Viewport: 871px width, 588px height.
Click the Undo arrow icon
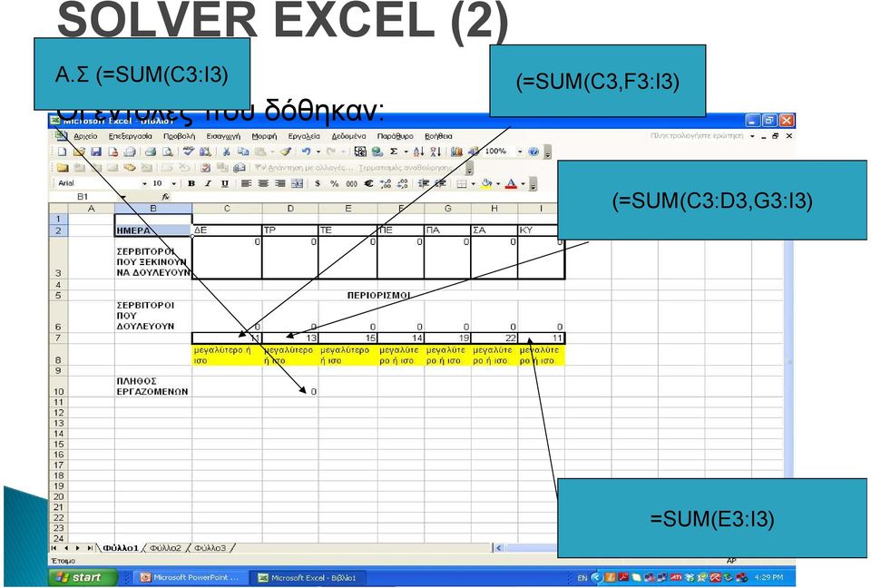306,152
